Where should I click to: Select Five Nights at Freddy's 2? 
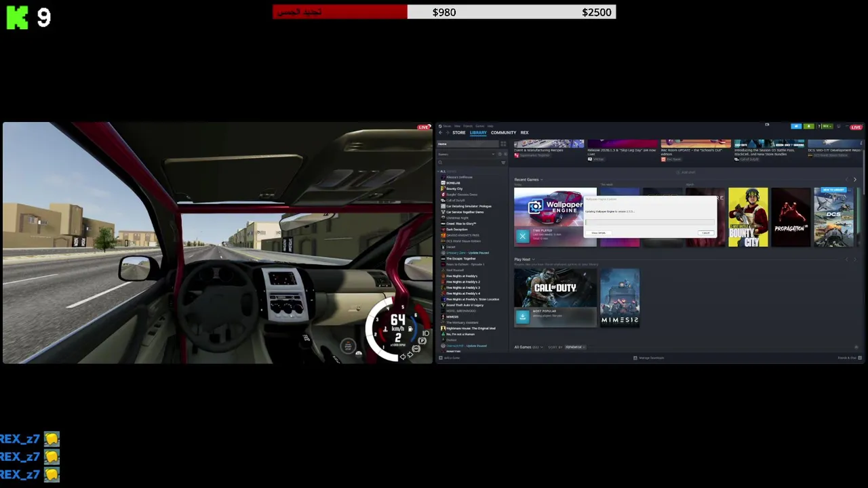click(x=463, y=282)
